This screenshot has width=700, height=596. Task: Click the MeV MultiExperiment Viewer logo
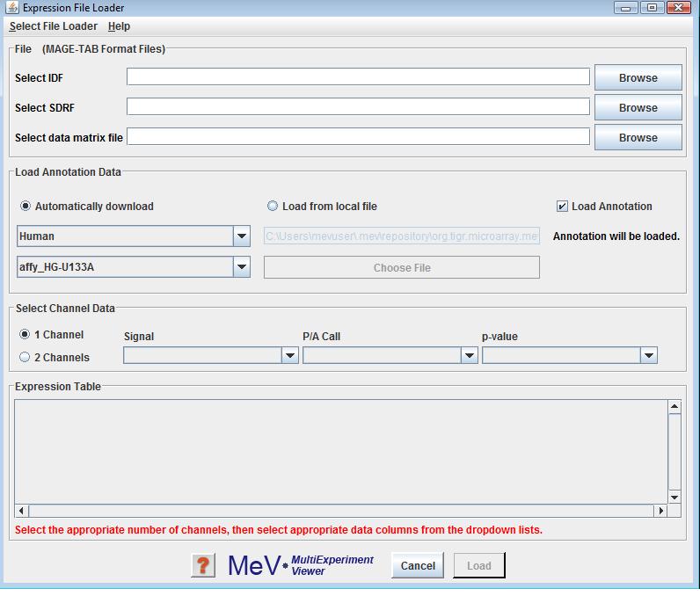coord(300,565)
